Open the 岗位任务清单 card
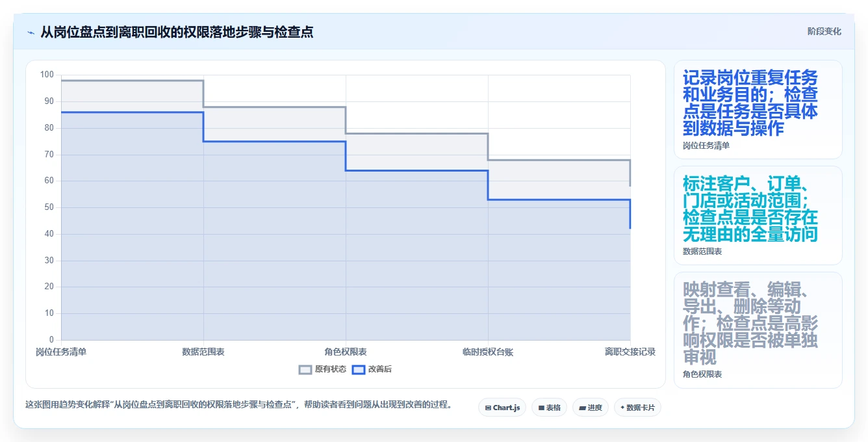The height and width of the screenshot is (442, 868). (x=758, y=110)
